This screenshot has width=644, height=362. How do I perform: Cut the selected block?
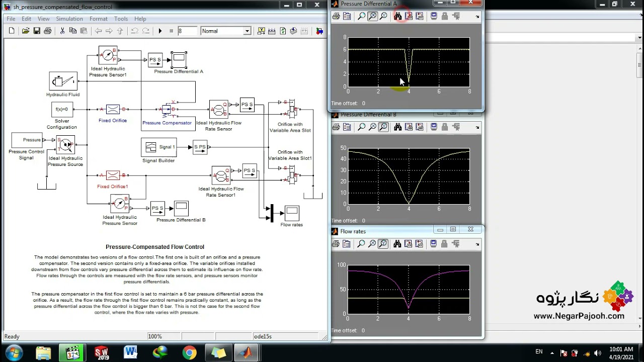[62, 31]
